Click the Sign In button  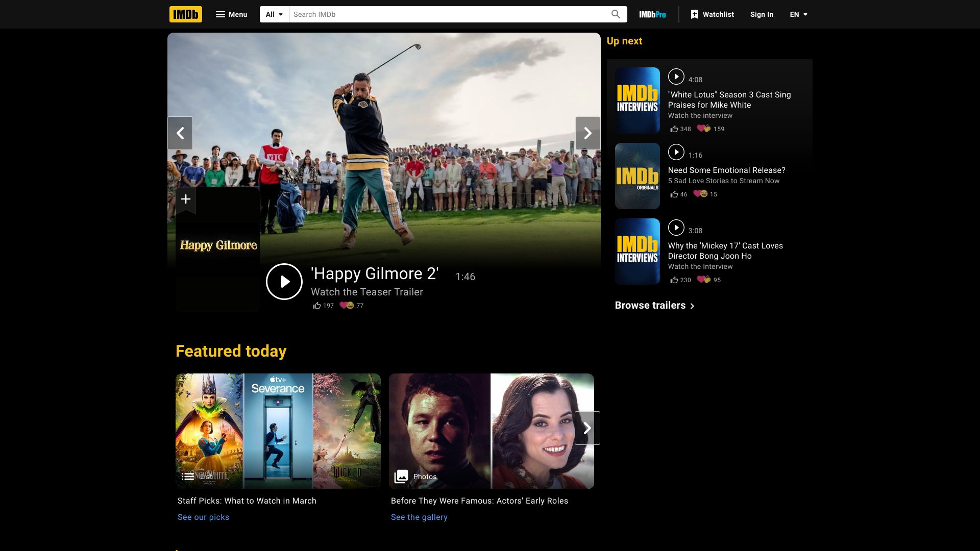[x=762, y=14]
